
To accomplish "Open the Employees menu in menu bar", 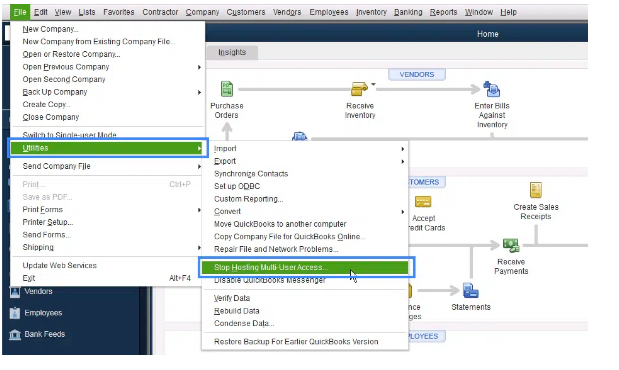I will [329, 12].
